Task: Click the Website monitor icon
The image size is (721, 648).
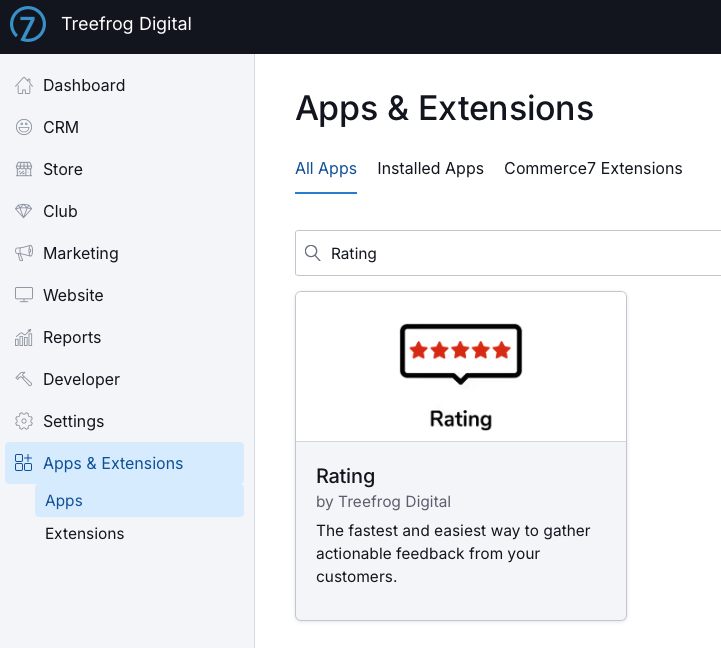Action: click(24, 295)
